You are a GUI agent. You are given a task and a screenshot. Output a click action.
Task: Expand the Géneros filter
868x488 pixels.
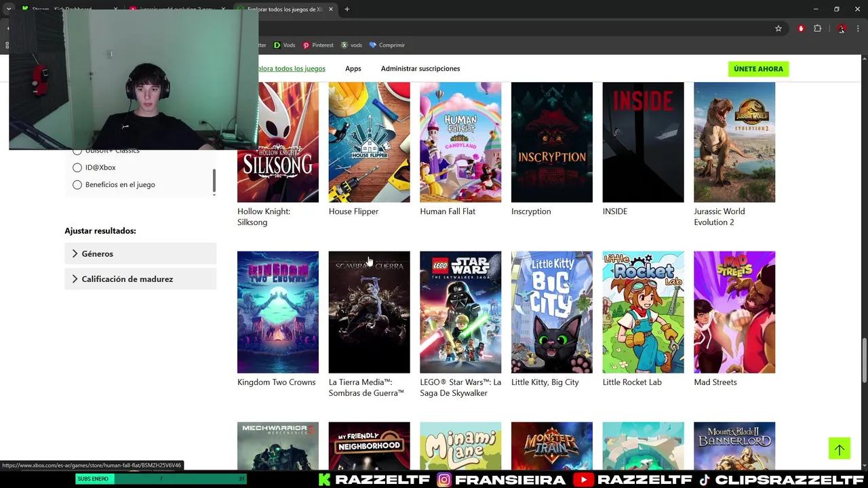click(x=140, y=253)
